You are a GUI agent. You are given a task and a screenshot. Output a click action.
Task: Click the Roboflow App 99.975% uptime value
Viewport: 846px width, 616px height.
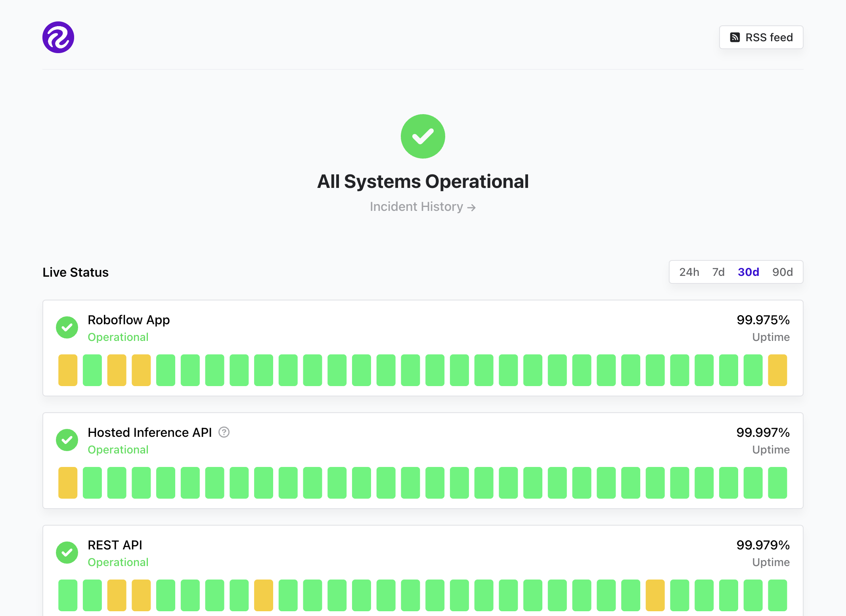(x=763, y=320)
